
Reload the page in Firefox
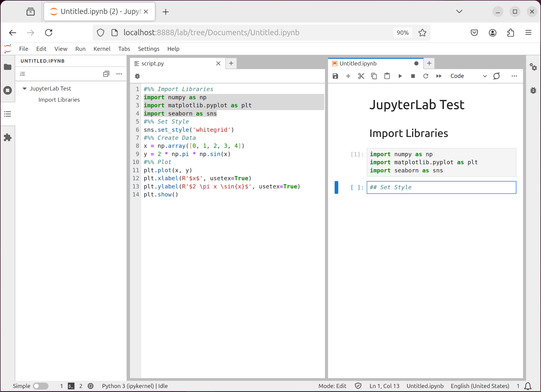pyautogui.click(x=49, y=33)
